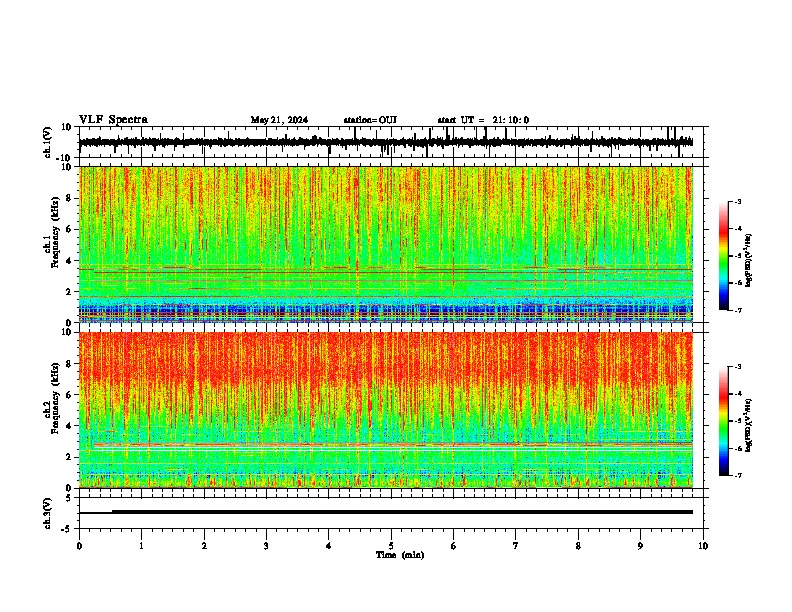
Task: Click the "-7" tick on ch.2 colorbar
Action: click(x=737, y=475)
